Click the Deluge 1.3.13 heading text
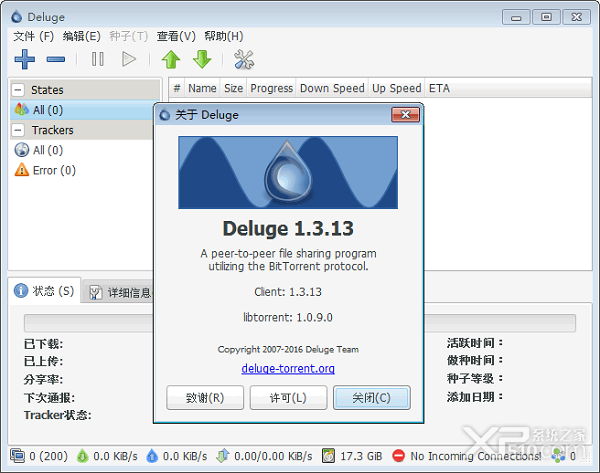This screenshot has height=473, width=600. click(288, 228)
